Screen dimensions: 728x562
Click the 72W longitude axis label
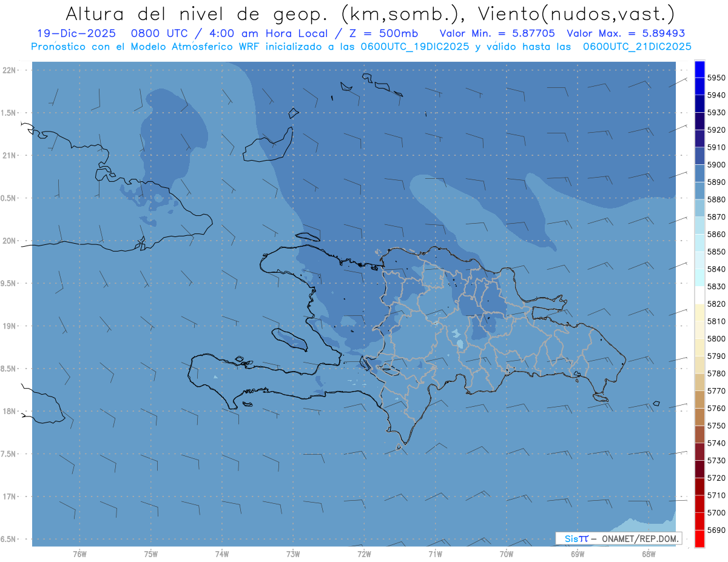[364, 554]
